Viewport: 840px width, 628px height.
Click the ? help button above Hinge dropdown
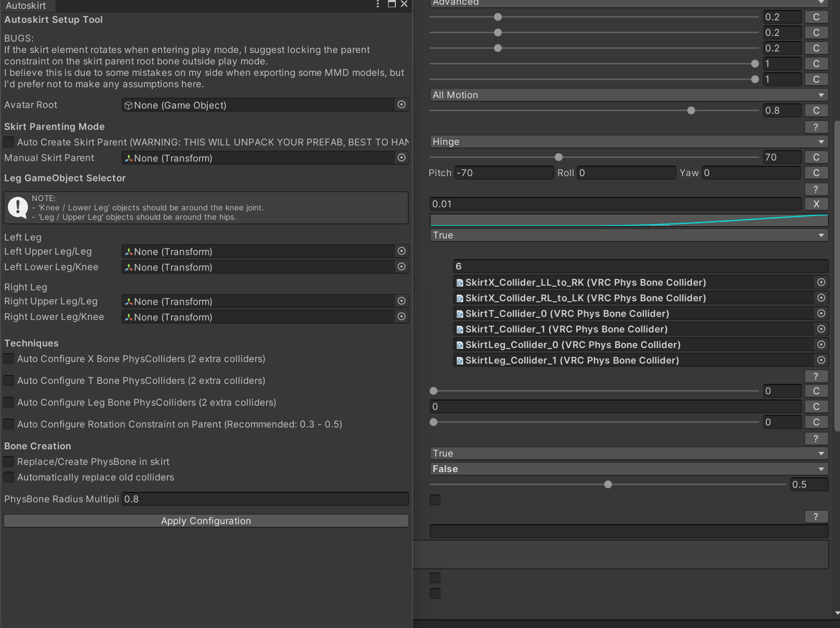tap(816, 127)
